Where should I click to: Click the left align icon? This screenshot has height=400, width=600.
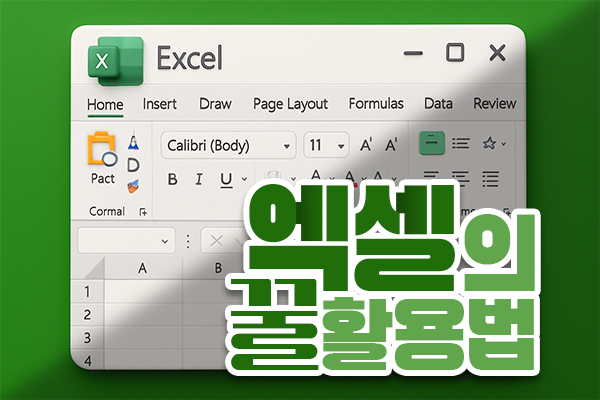pyautogui.click(x=431, y=177)
